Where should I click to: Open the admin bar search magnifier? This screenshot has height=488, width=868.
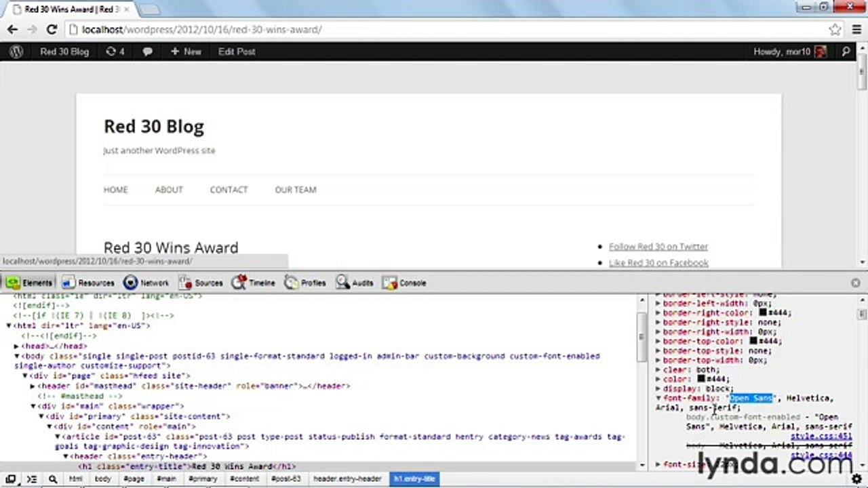(x=846, y=52)
